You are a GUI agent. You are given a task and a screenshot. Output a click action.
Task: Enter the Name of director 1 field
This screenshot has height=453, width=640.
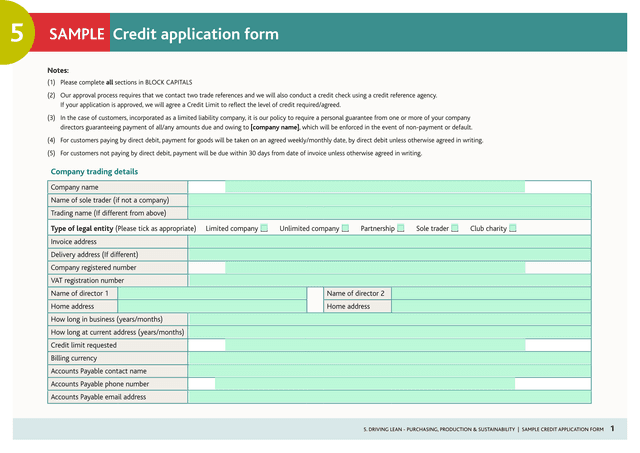click(x=212, y=294)
